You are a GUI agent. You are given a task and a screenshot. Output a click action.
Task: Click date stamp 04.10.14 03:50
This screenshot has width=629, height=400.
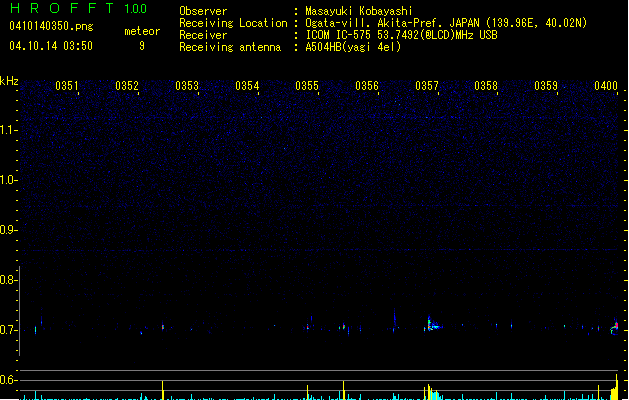click(51, 46)
